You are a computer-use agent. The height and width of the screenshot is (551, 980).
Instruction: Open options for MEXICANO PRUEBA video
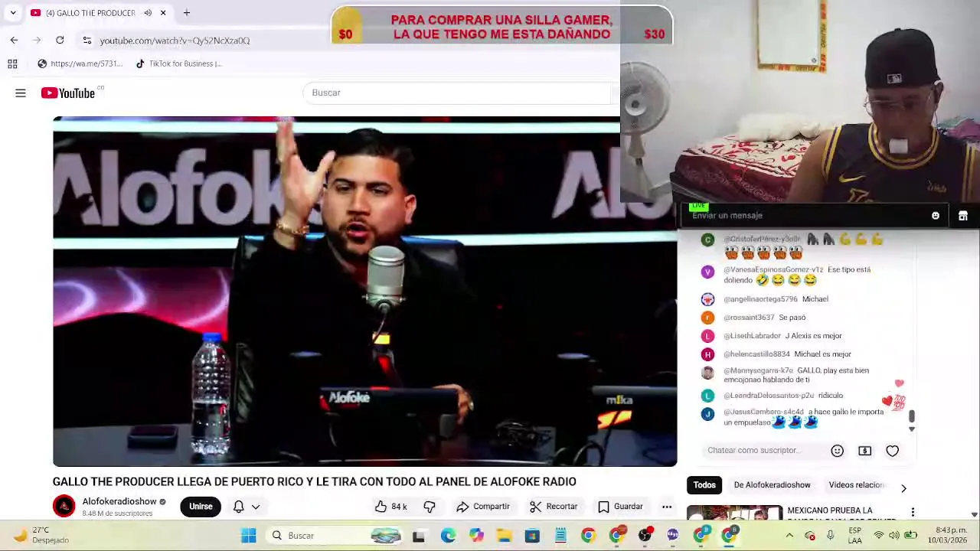(913, 511)
